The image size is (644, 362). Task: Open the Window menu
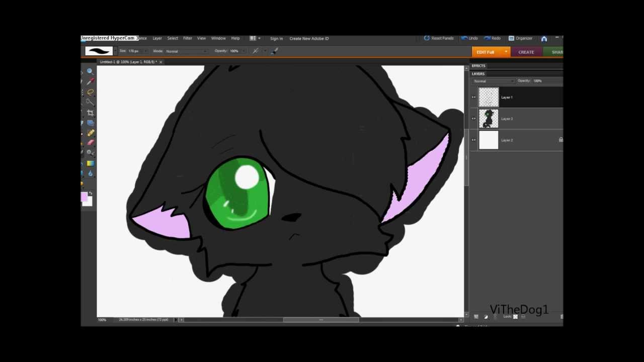coord(218,38)
